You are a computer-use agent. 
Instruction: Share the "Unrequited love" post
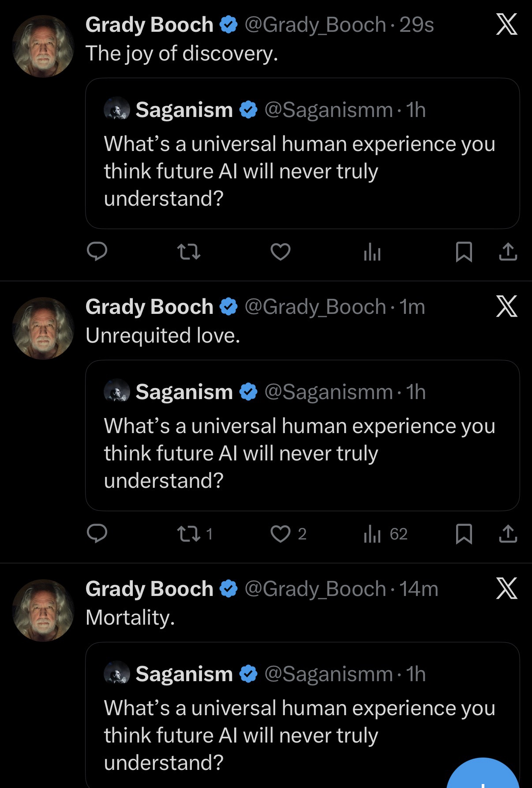click(x=508, y=533)
